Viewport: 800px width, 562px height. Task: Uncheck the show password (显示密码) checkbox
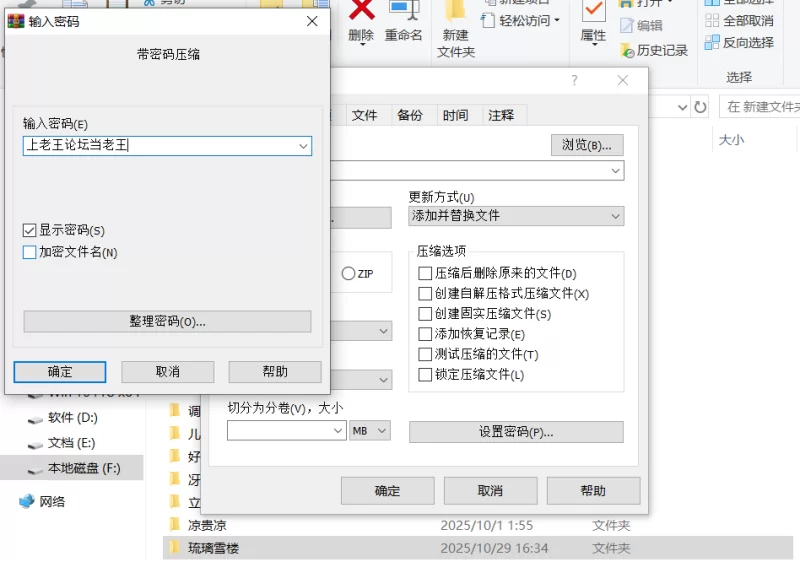tap(30, 231)
